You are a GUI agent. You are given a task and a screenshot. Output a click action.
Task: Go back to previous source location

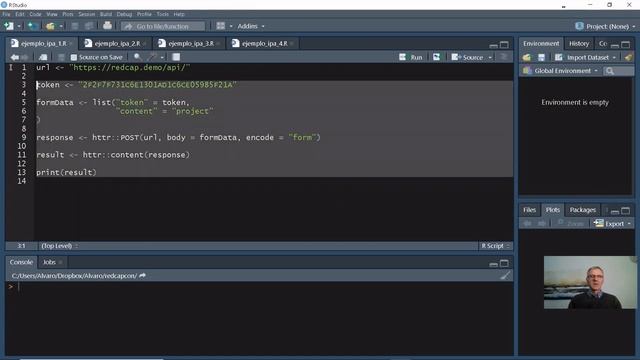click(15, 57)
